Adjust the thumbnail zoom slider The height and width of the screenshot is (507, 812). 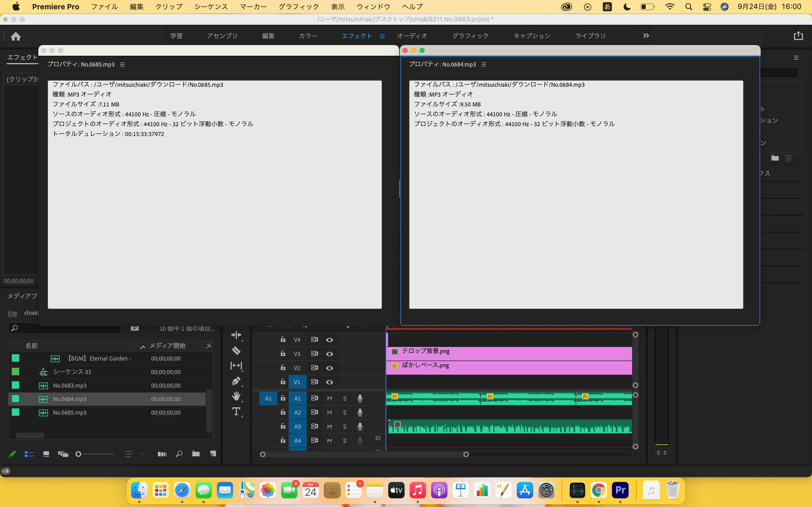point(78,454)
